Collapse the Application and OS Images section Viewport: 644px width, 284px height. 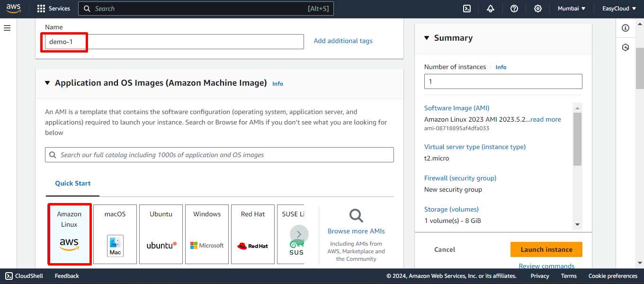(47, 83)
